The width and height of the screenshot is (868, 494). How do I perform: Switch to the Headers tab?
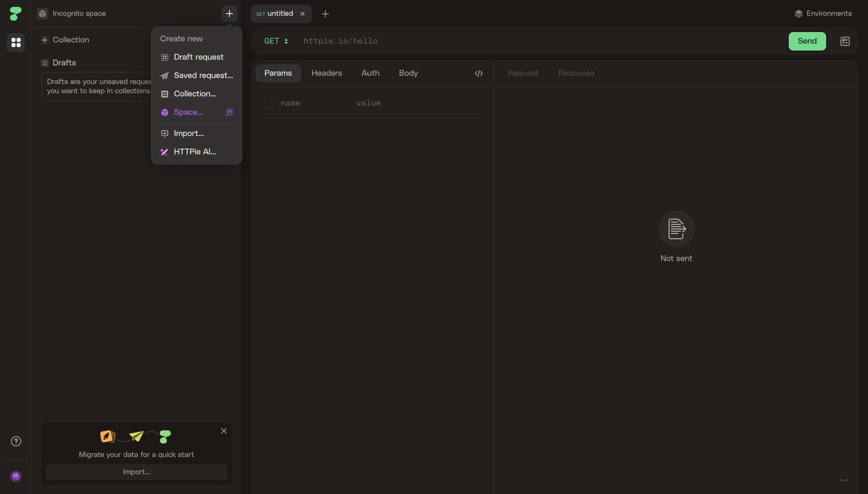pos(327,73)
